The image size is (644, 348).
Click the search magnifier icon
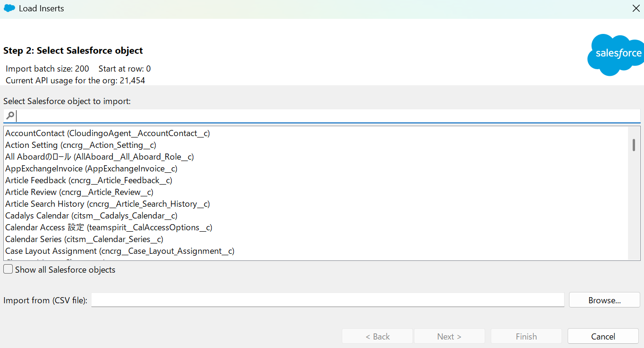coord(10,115)
